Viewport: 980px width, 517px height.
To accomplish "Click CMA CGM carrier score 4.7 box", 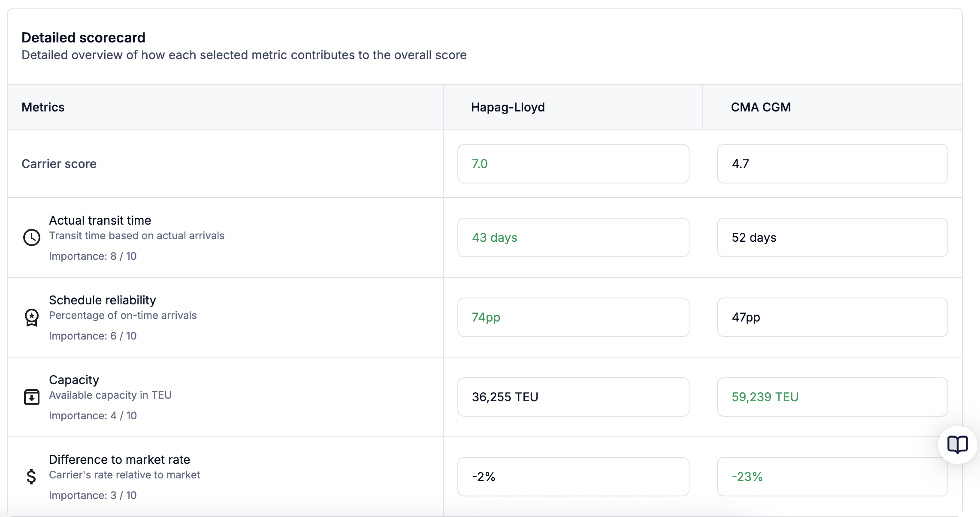I will click(x=832, y=164).
